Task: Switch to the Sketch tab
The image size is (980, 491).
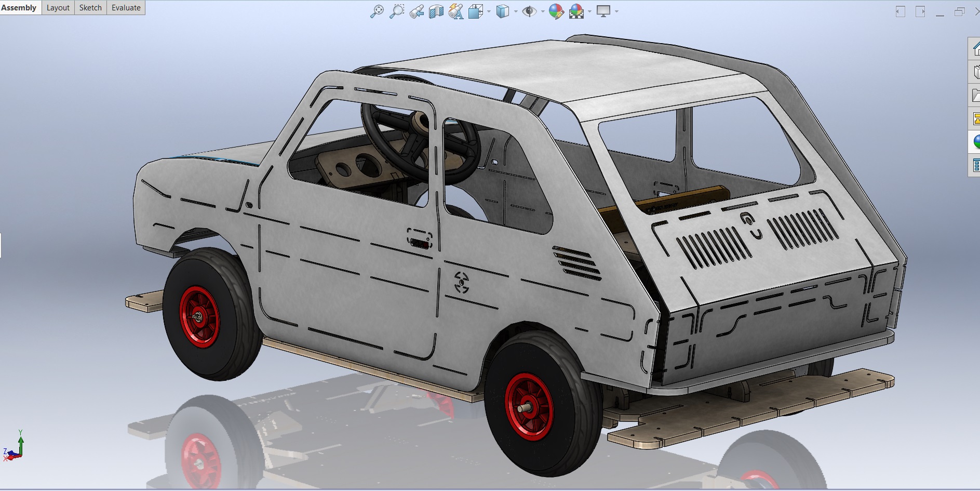Action: click(90, 8)
